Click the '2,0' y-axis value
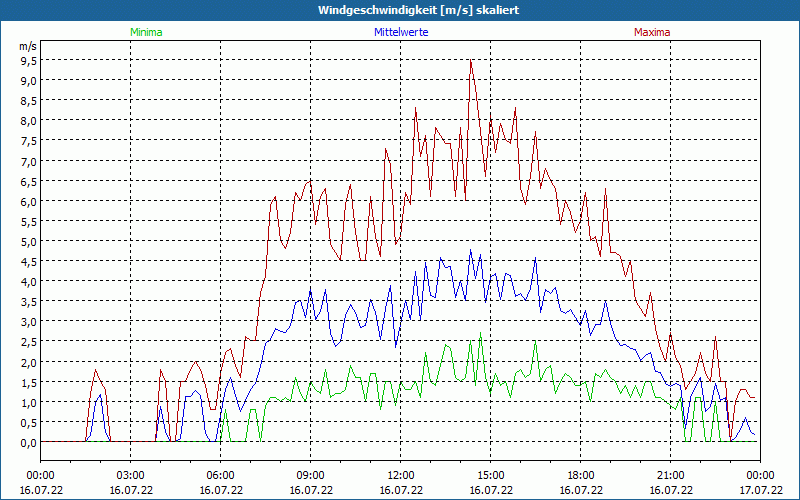800x500 pixels. (x=29, y=362)
